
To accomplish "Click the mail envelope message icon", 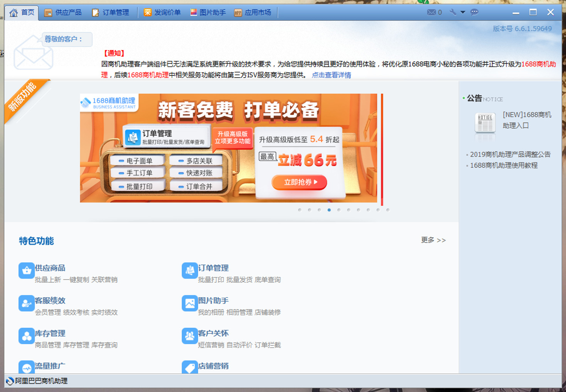I will 431,12.
